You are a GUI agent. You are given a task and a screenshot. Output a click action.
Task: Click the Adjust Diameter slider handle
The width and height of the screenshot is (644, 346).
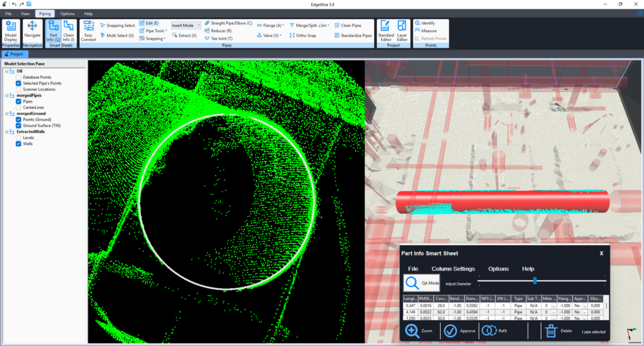(x=535, y=281)
